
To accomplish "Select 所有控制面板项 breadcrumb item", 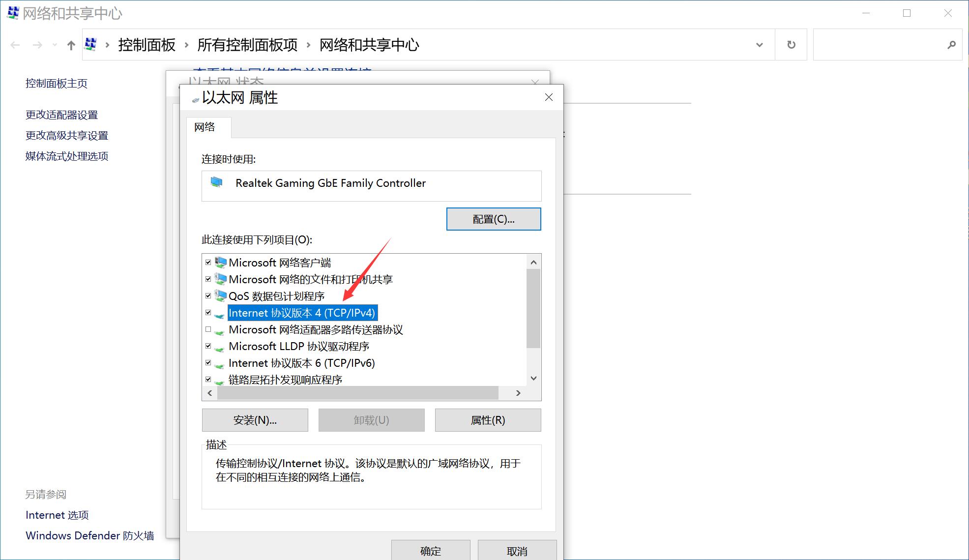I will pos(247,45).
